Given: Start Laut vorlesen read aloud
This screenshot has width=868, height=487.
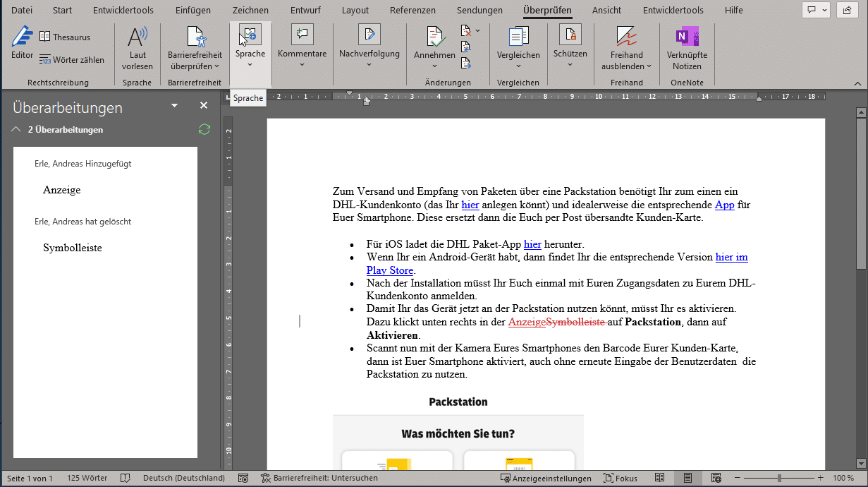Looking at the screenshot, I should coord(137,47).
